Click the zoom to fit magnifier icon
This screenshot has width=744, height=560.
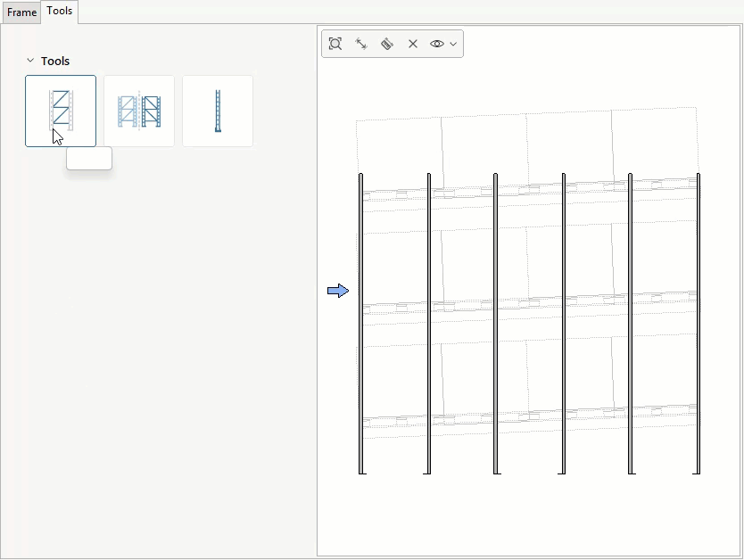click(335, 44)
